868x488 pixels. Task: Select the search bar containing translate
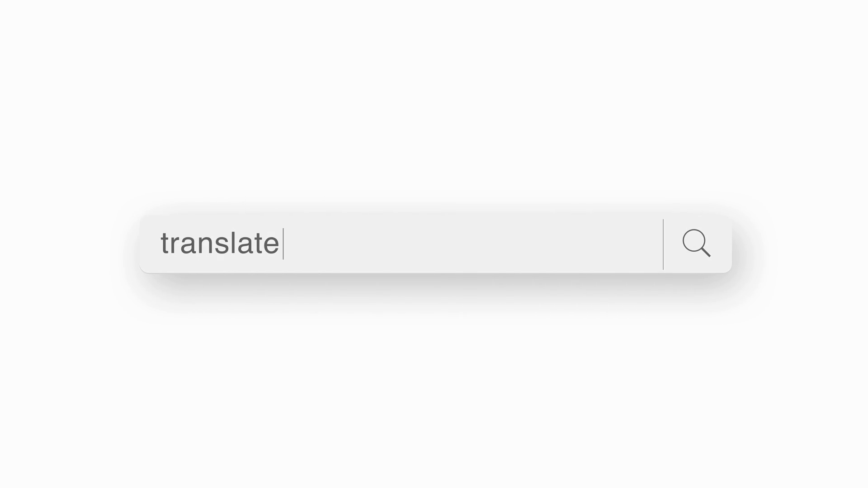coord(407,244)
